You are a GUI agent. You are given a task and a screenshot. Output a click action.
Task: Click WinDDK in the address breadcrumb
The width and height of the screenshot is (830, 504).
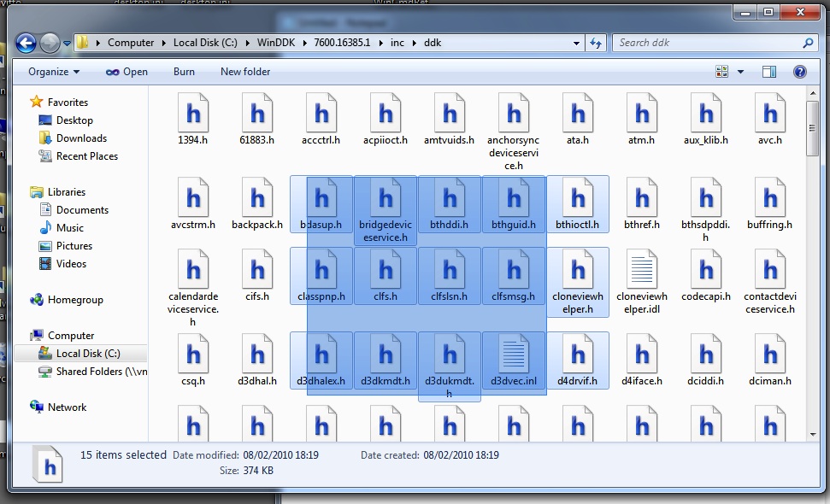[276, 43]
